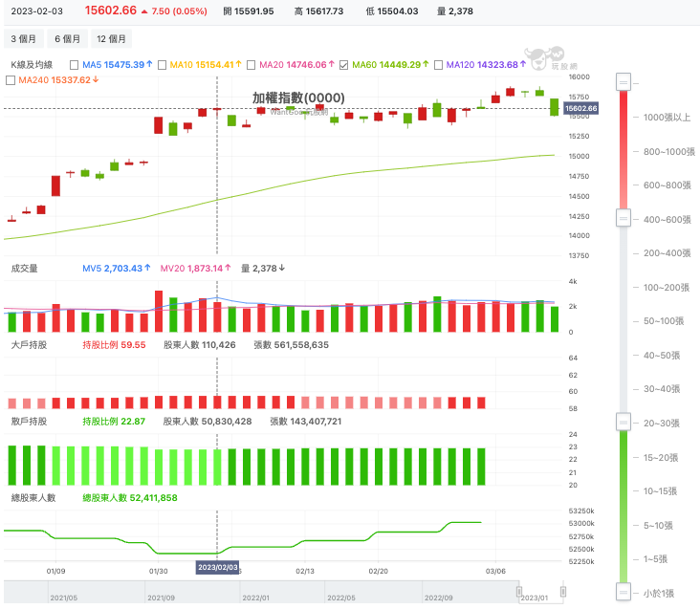
Task: Click the slider handle beside 400~600張
Action: pyautogui.click(x=623, y=218)
